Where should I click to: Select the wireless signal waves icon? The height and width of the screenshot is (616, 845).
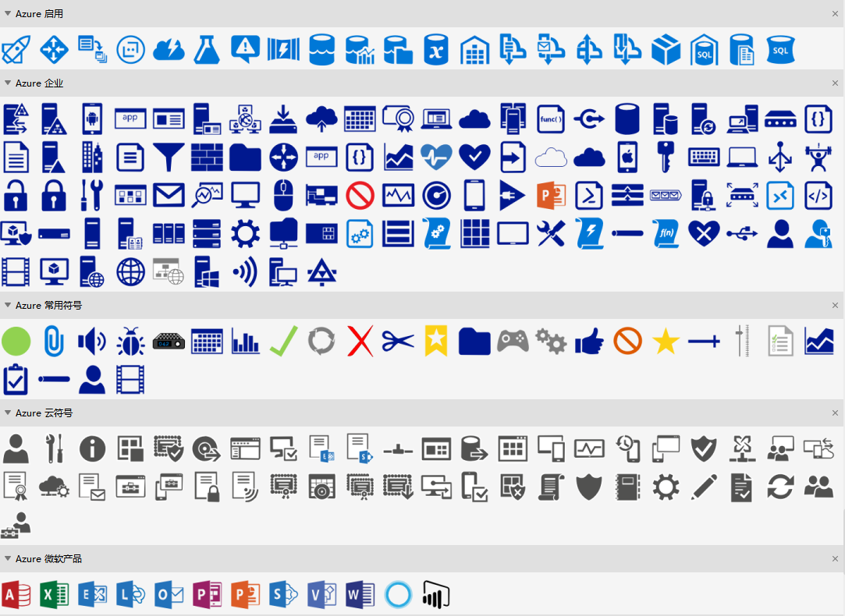245,272
